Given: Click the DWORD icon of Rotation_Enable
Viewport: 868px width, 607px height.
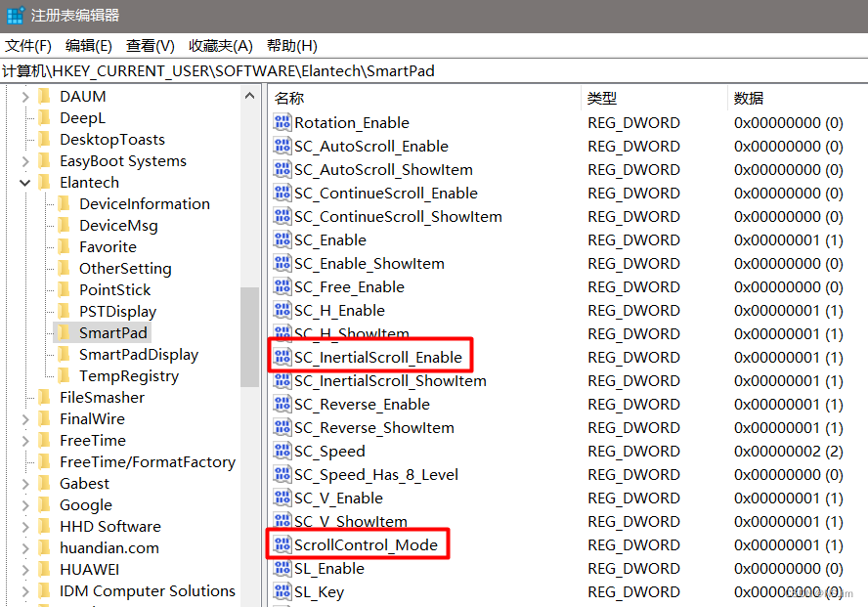Looking at the screenshot, I should coord(282,122).
